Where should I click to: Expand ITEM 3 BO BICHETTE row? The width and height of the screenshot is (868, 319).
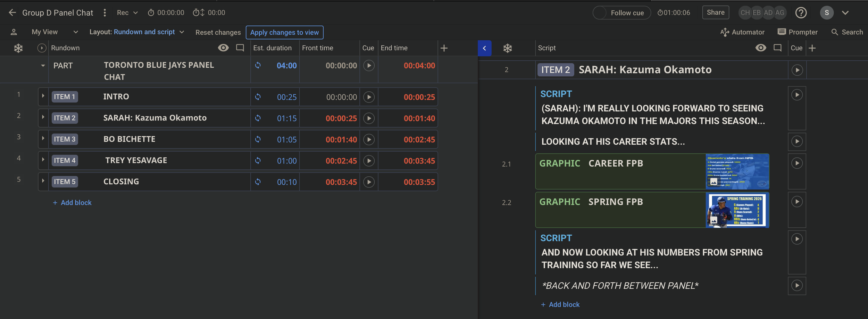coord(43,138)
